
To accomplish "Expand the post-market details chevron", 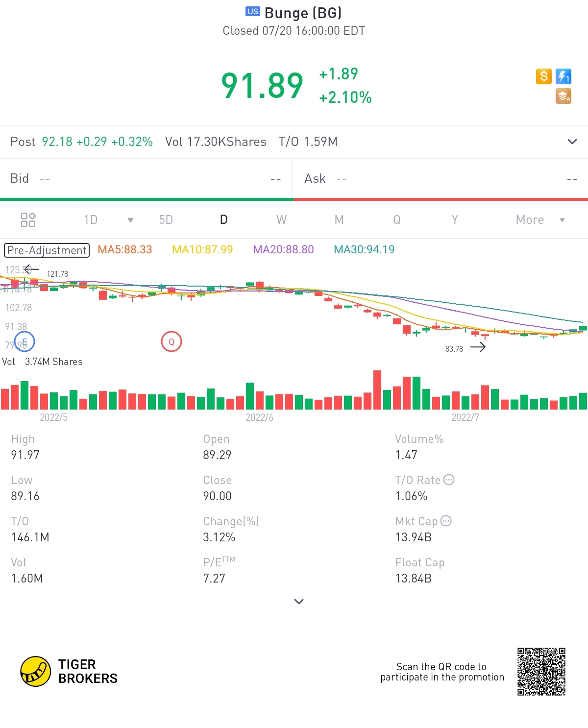I will 572,142.
